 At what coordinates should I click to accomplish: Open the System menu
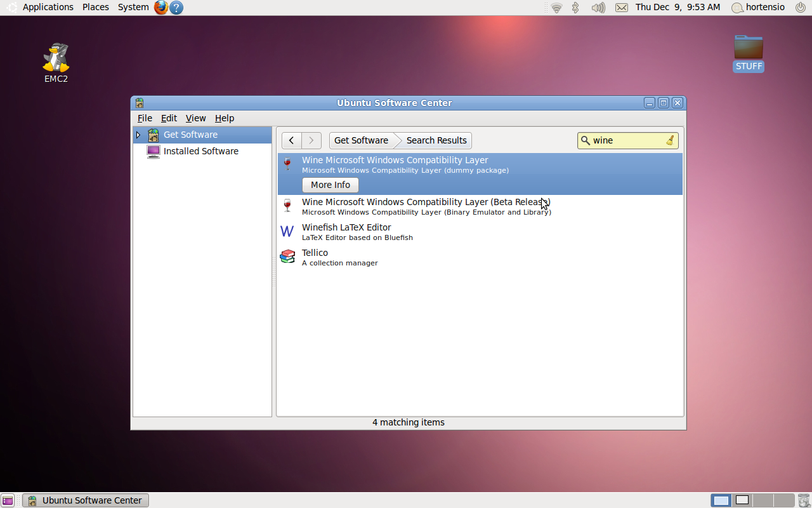[x=133, y=7]
